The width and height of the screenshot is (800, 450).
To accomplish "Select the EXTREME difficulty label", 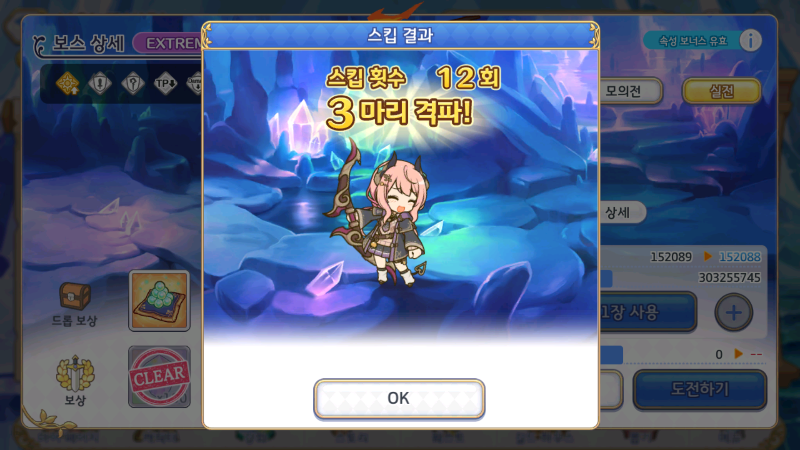I will pyautogui.click(x=168, y=43).
